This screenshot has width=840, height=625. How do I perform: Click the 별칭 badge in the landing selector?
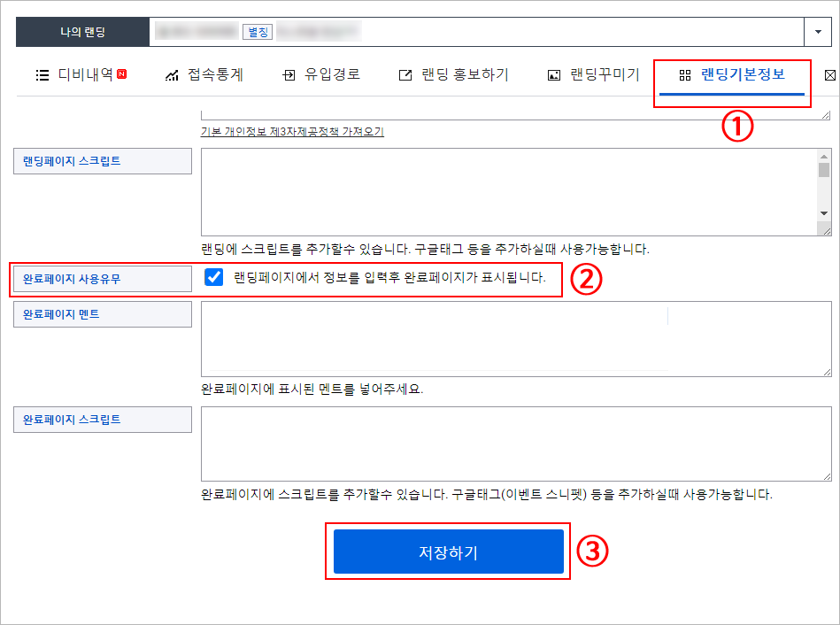click(257, 32)
